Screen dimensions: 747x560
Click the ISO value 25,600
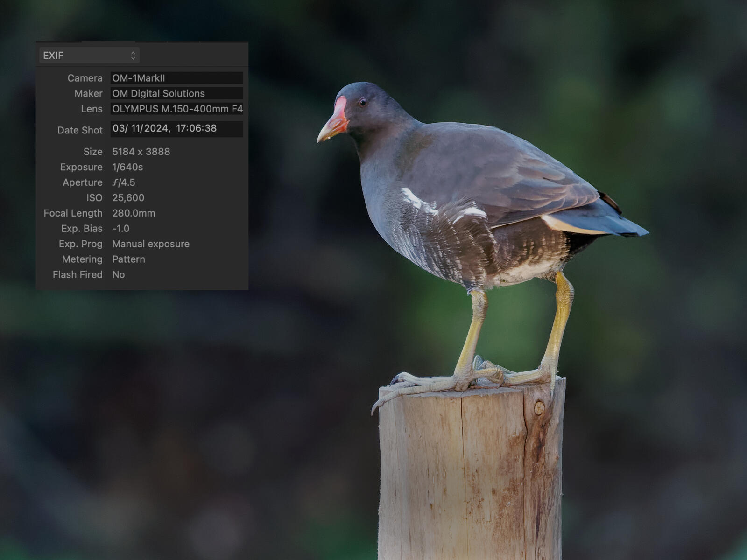pyautogui.click(x=128, y=198)
